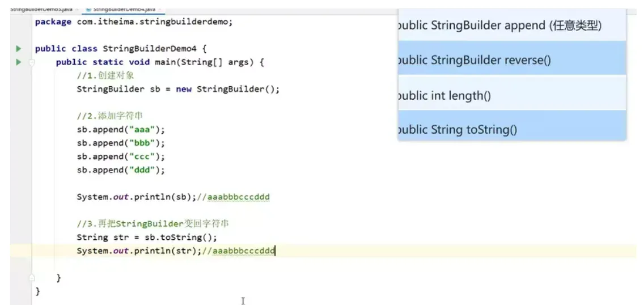The image size is (644, 305).
Task: Click the class name StringBuilderDemo4 in its declaration
Action: (150, 49)
